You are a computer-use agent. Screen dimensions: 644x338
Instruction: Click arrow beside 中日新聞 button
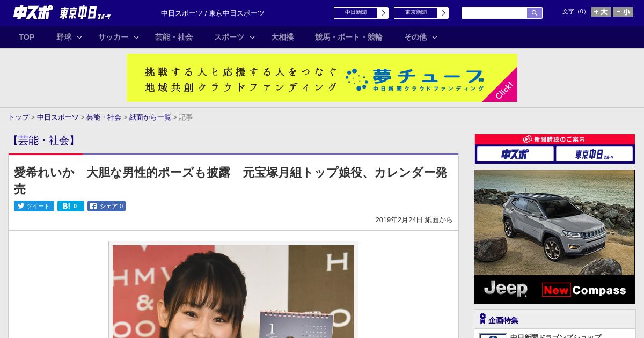383,13
